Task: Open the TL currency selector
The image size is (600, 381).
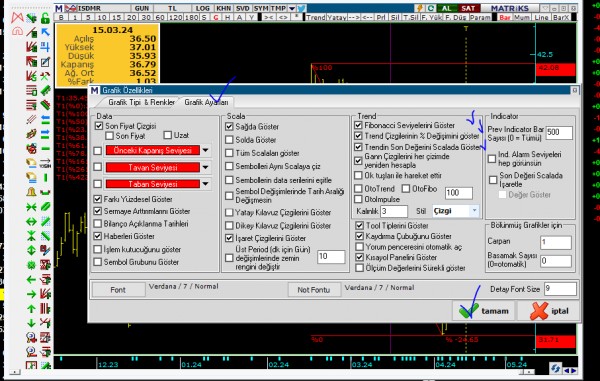Action: coord(173,8)
